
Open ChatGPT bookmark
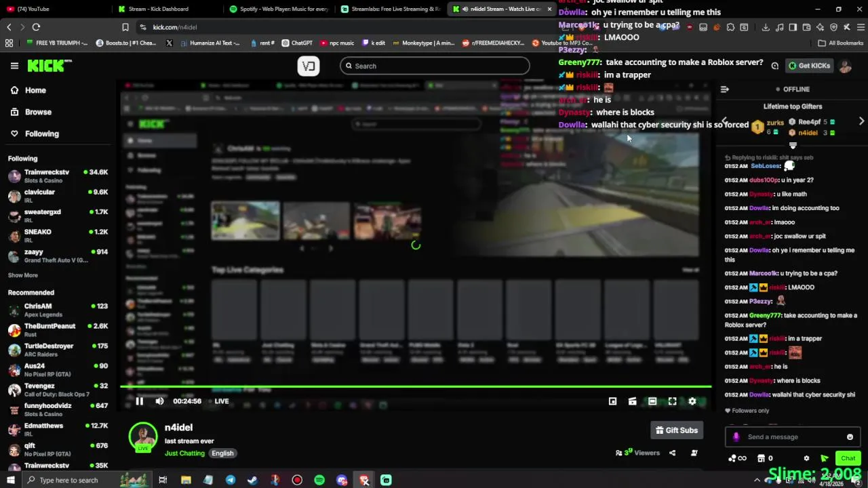click(297, 43)
